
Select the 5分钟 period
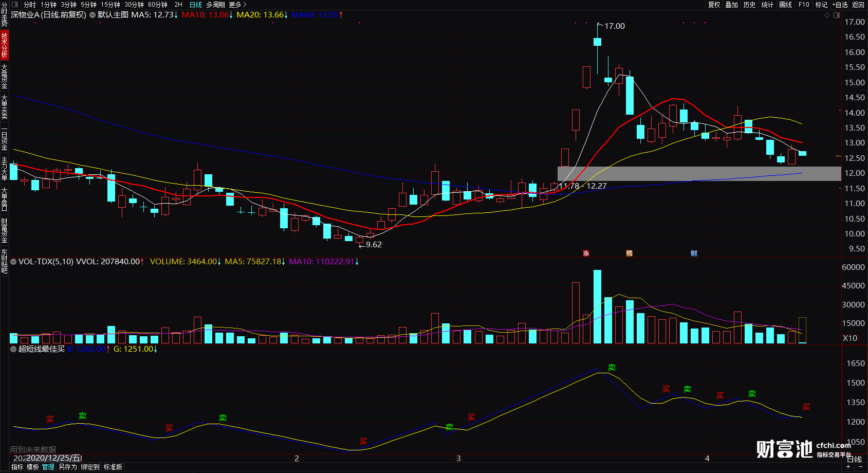point(89,5)
